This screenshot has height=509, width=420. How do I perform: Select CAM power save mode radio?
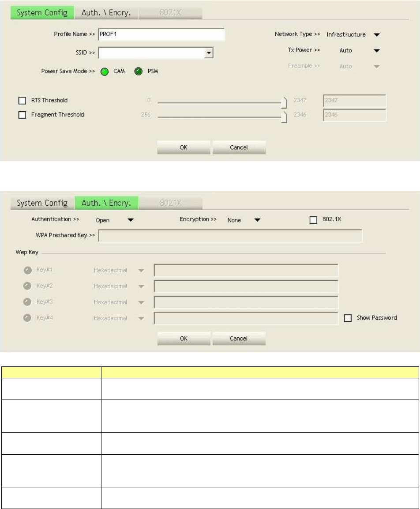click(x=105, y=72)
